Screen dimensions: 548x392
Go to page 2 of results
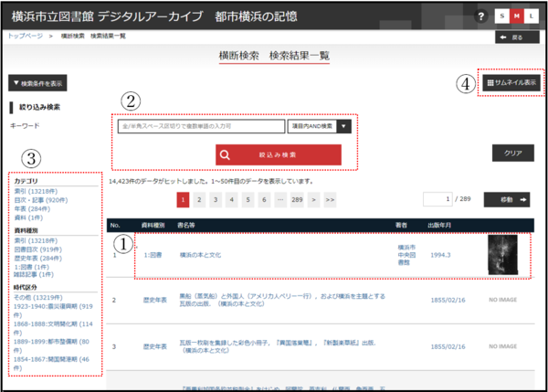[x=200, y=198]
